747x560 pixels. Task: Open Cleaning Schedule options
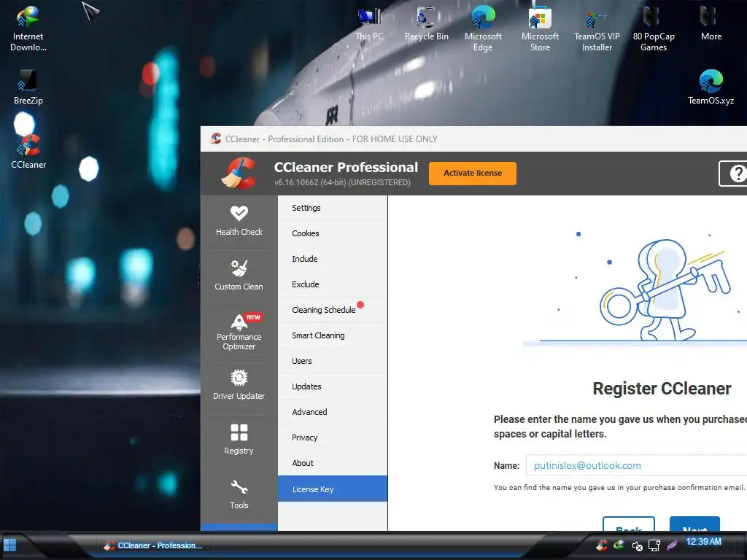click(333, 310)
